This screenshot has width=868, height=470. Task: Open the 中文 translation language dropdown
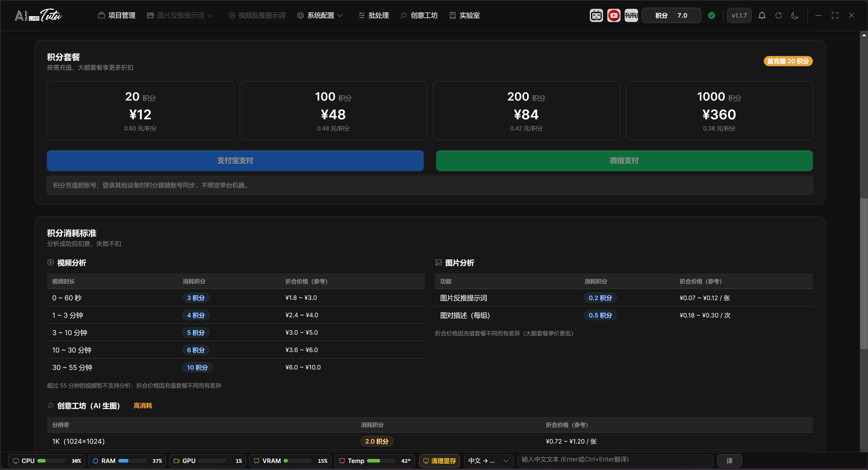[x=488, y=461]
